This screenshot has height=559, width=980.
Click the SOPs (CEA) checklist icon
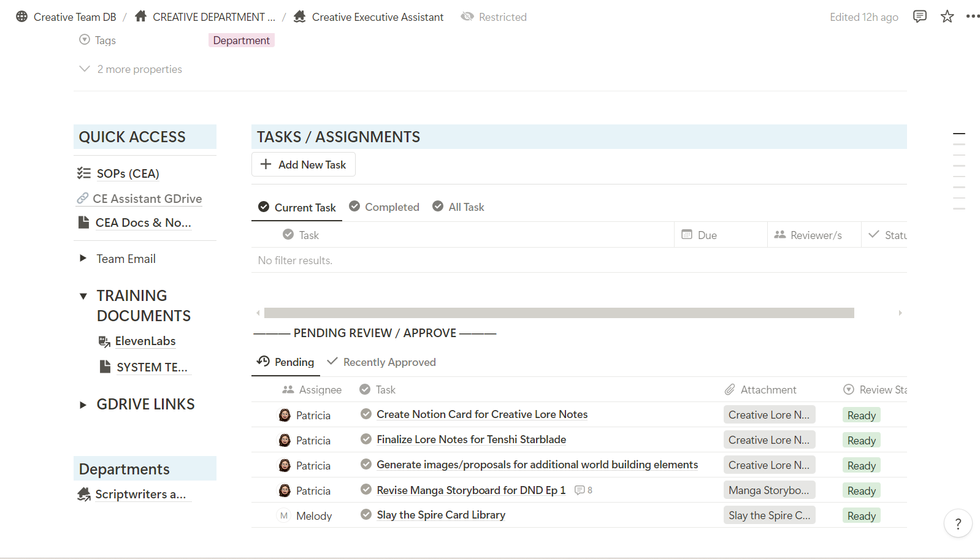[84, 173]
